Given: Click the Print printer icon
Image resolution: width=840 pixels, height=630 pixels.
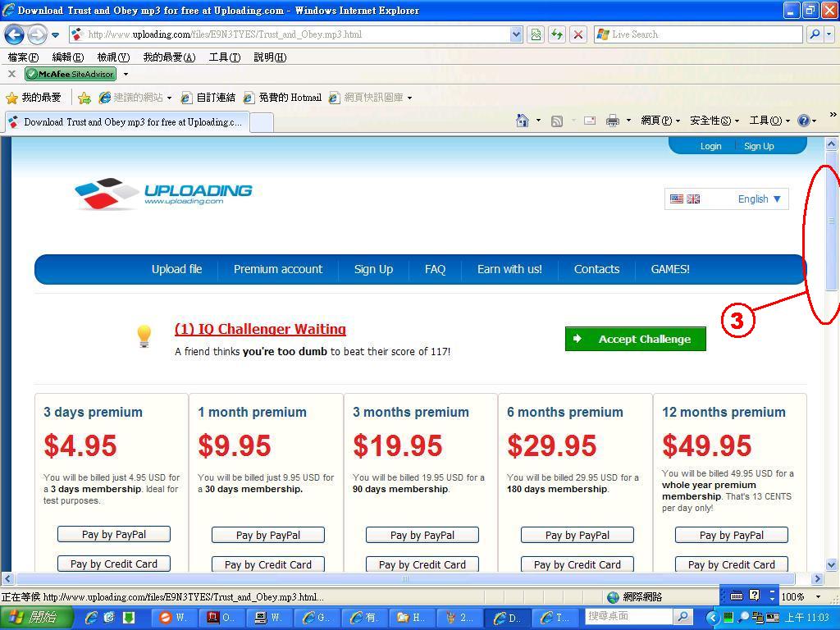Looking at the screenshot, I should point(612,121).
